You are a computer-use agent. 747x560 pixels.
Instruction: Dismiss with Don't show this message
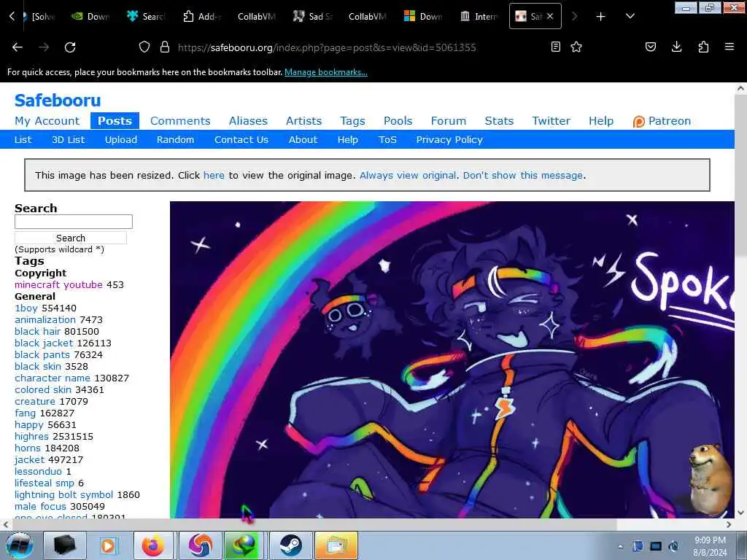point(523,175)
